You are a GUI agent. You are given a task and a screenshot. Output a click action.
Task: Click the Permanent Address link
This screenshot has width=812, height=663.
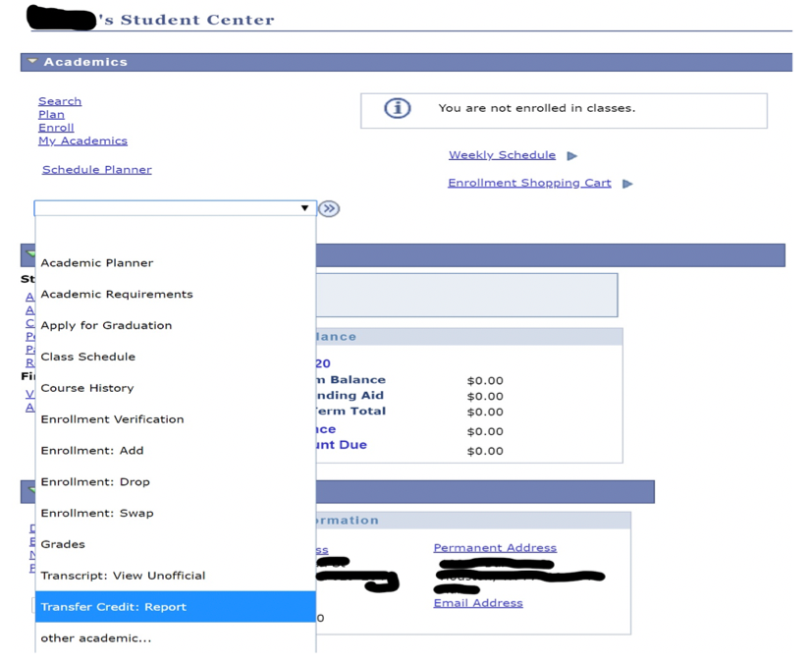click(x=494, y=547)
